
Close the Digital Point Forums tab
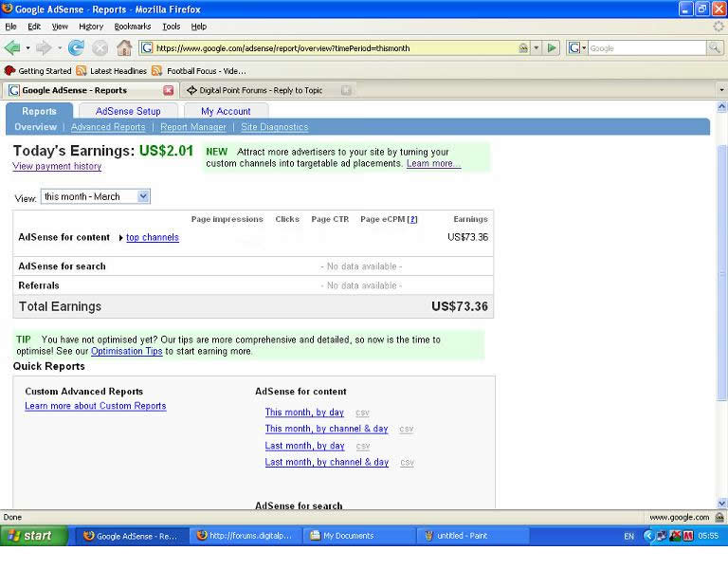click(x=346, y=90)
